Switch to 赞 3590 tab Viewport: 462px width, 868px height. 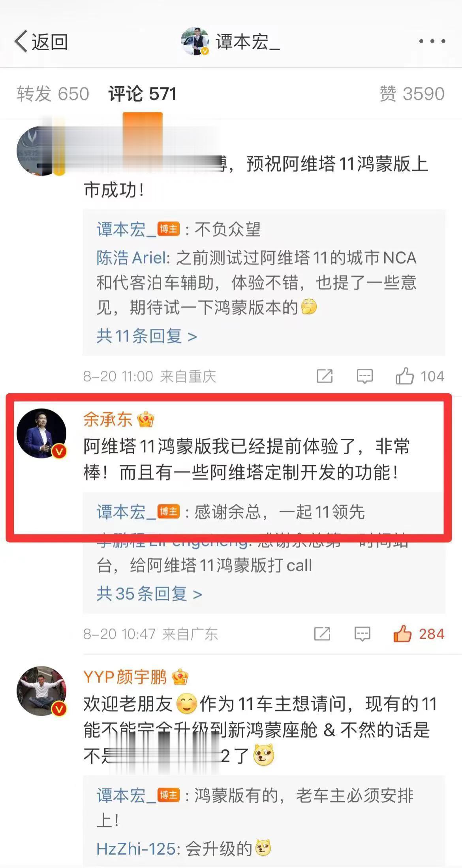[412, 94]
